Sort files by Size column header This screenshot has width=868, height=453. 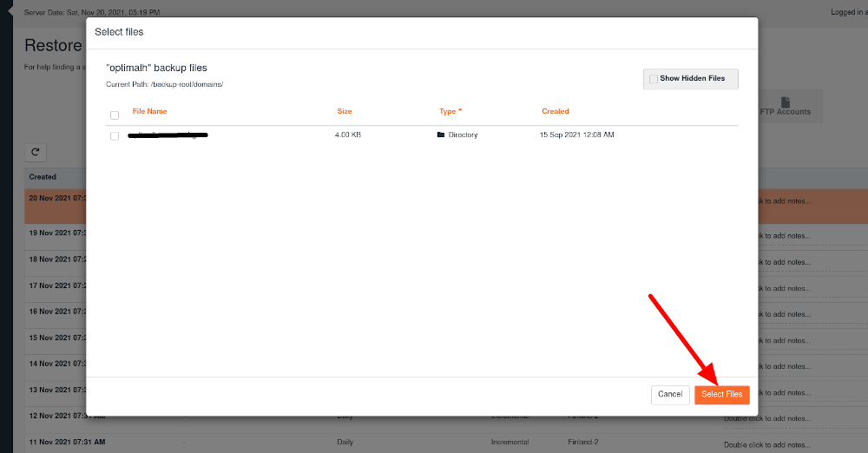tap(345, 111)
